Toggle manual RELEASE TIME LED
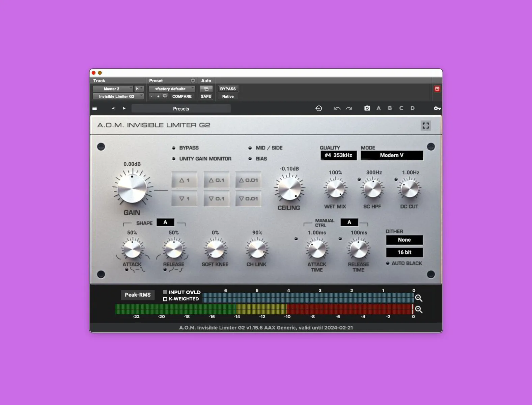Viewport: 532px width, 405px height. pos(340,239)
